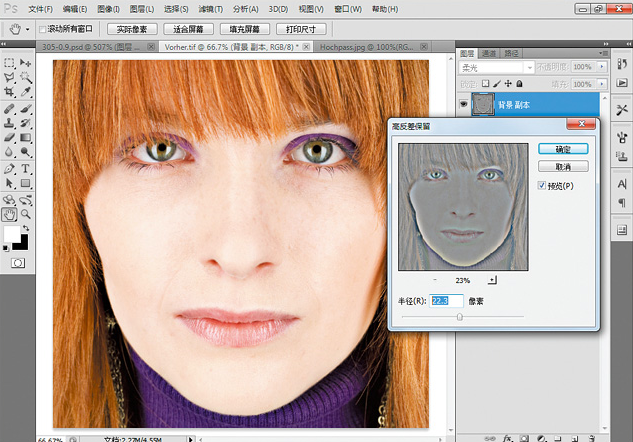The image size is (633, 442).
Task: Open status bar info arrow menu
Action: pos(191,439)
